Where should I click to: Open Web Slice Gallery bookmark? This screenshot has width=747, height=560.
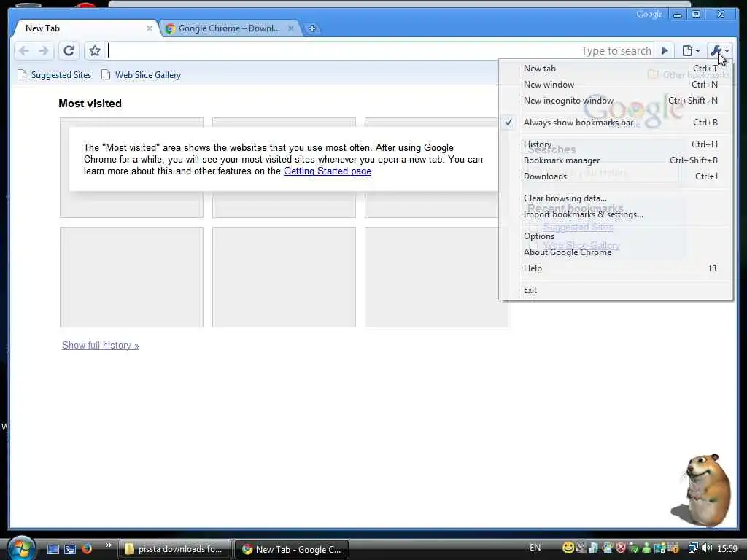(x=141, y=75)
